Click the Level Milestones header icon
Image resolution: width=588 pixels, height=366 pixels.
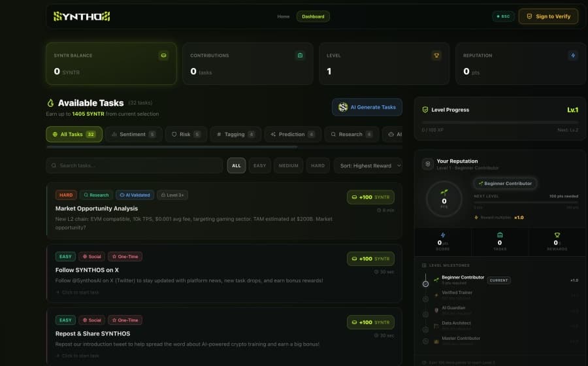424,265
